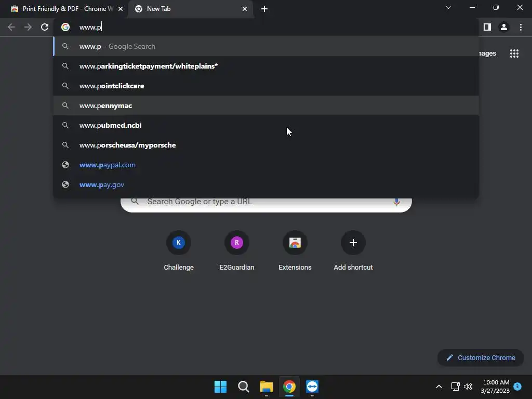Close the Print Friendly & PDF tab
Image resolution: width=532 pixels, height=399 pixels.
click(x=121, y=9)
